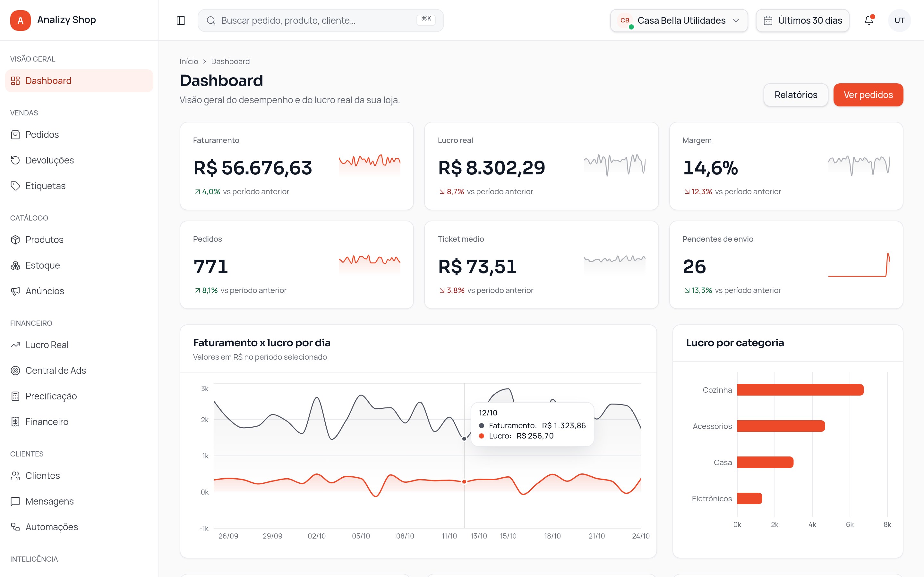Click the Início breadcrumb link
This screenshot has width=924, height=577.
(189, 62)
